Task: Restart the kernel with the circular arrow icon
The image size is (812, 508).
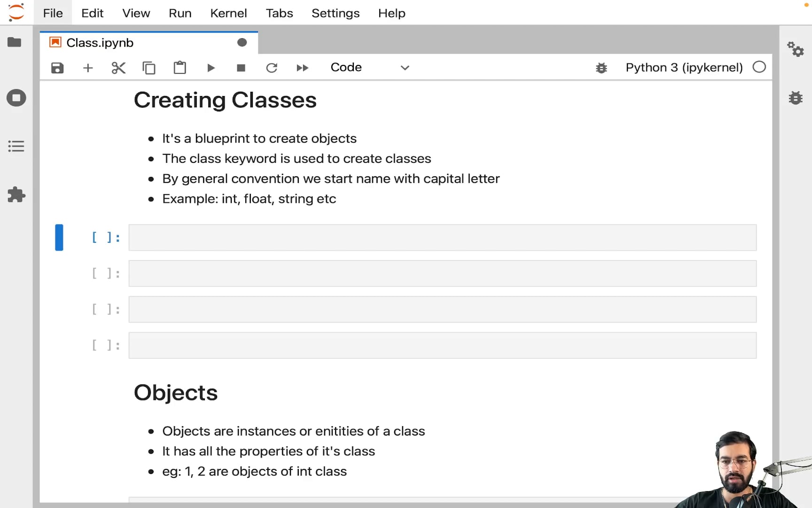Action: click(x=272, y=68)
